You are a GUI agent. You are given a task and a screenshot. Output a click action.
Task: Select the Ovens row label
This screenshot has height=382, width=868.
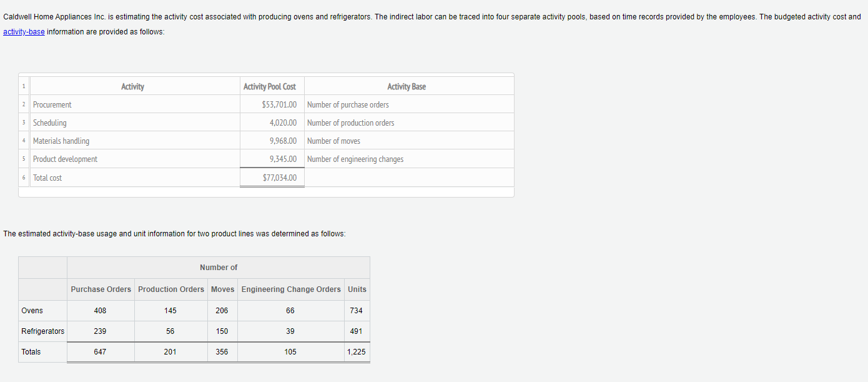[x=32, y=310]
